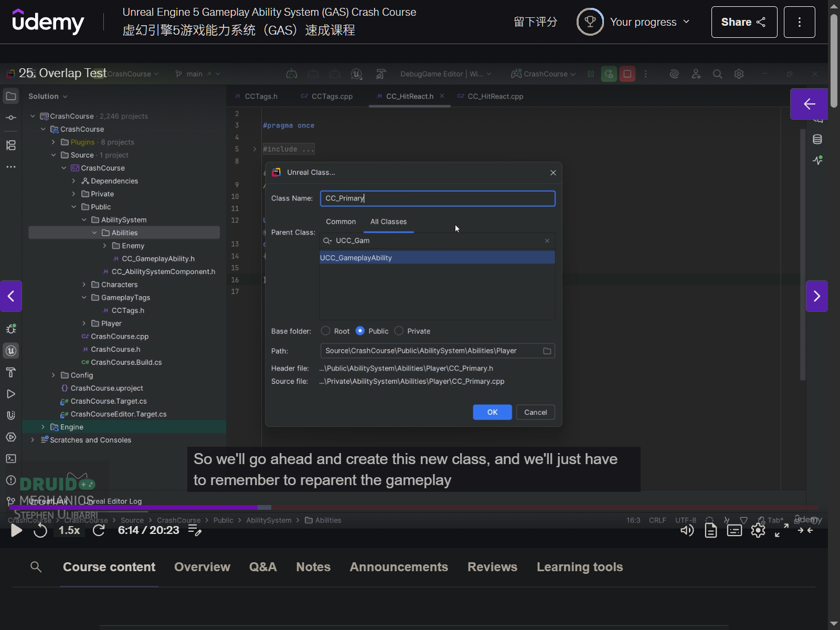The image size is (840, 630).
Task: Open Solution view dropdown
Action: pyautogui.click(x=48, y=96)
